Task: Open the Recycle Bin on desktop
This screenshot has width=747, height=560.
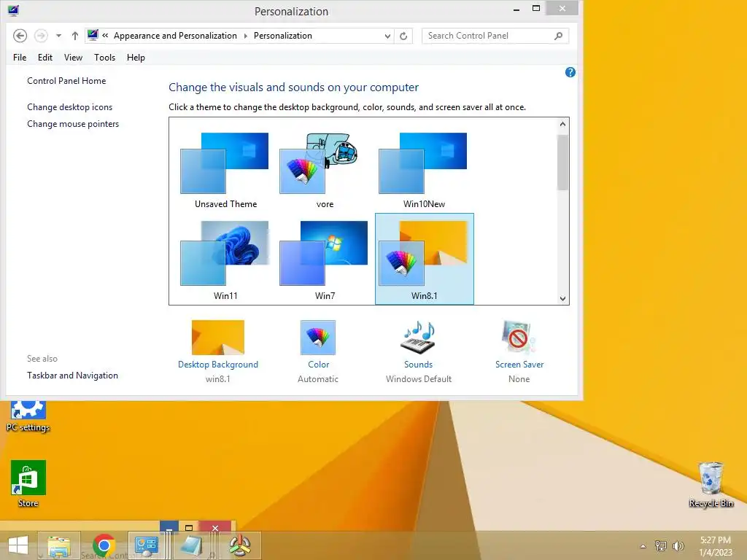Action: pyautogui.click(x=711, y=484)
